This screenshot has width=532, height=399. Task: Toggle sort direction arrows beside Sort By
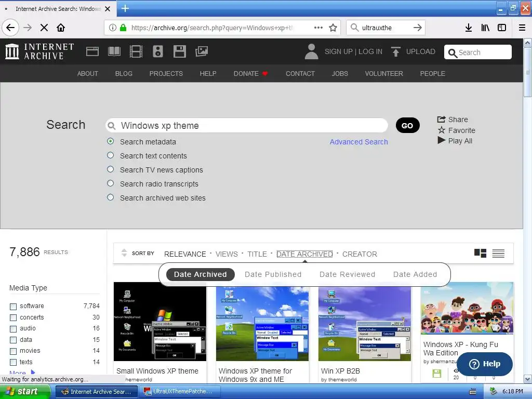coord(124,253)
